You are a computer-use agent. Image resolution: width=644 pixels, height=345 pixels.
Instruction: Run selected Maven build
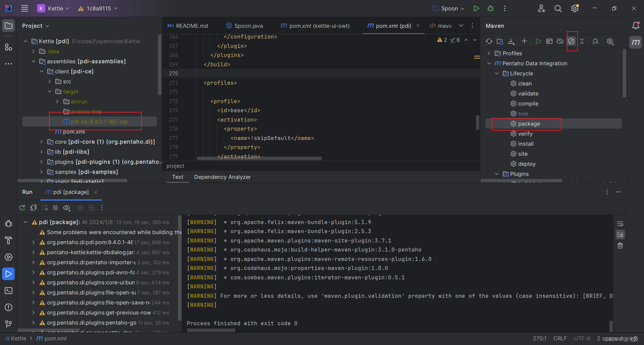click(538, 41)
